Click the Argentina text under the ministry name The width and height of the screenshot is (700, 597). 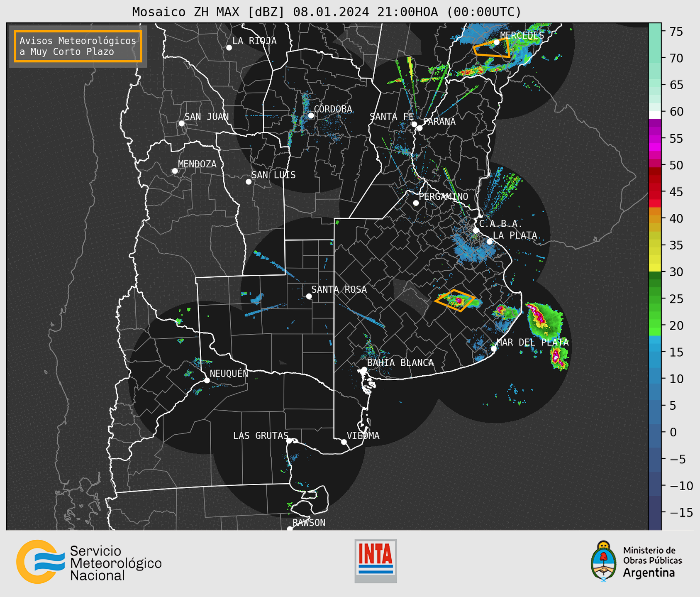649,573
